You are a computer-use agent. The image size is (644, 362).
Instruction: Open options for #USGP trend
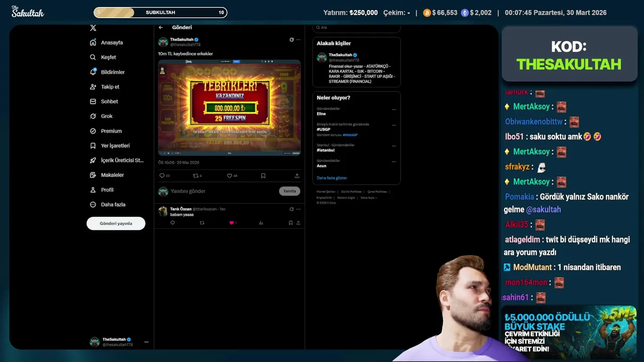click(394, 125)
